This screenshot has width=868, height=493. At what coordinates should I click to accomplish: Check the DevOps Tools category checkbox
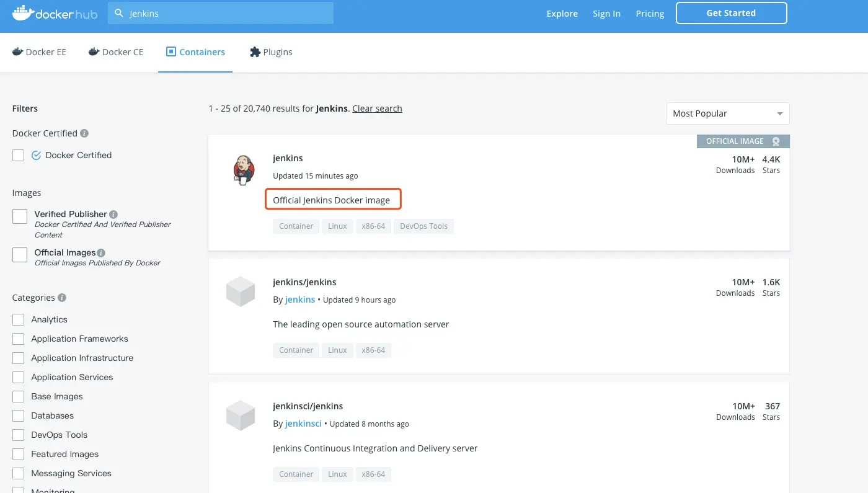(19, 435)
